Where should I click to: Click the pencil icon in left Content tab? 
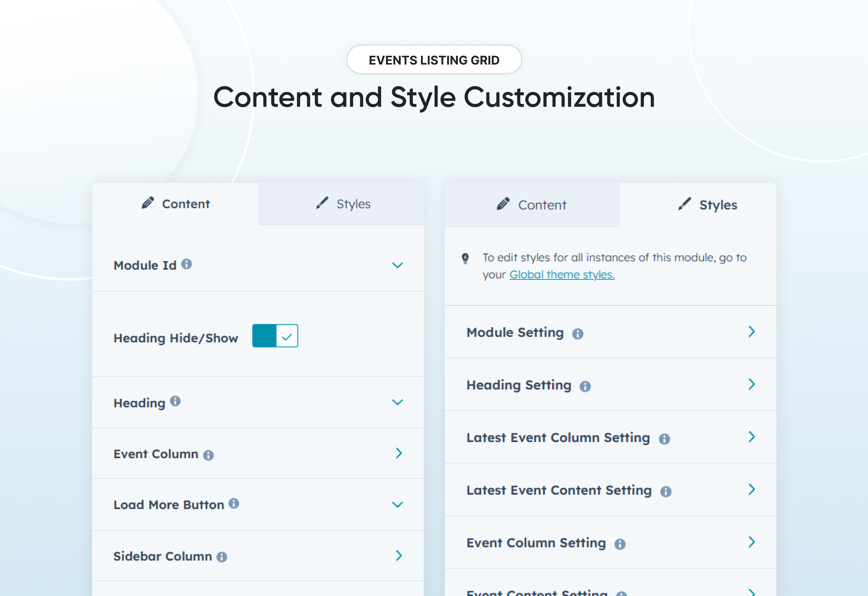pyautogui.click(x=148, y=203)
